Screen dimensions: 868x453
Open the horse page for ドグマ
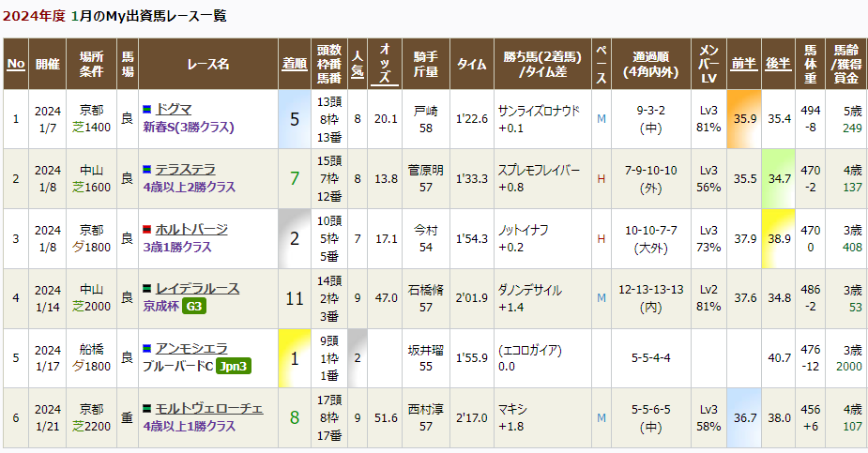pos(175,110)
